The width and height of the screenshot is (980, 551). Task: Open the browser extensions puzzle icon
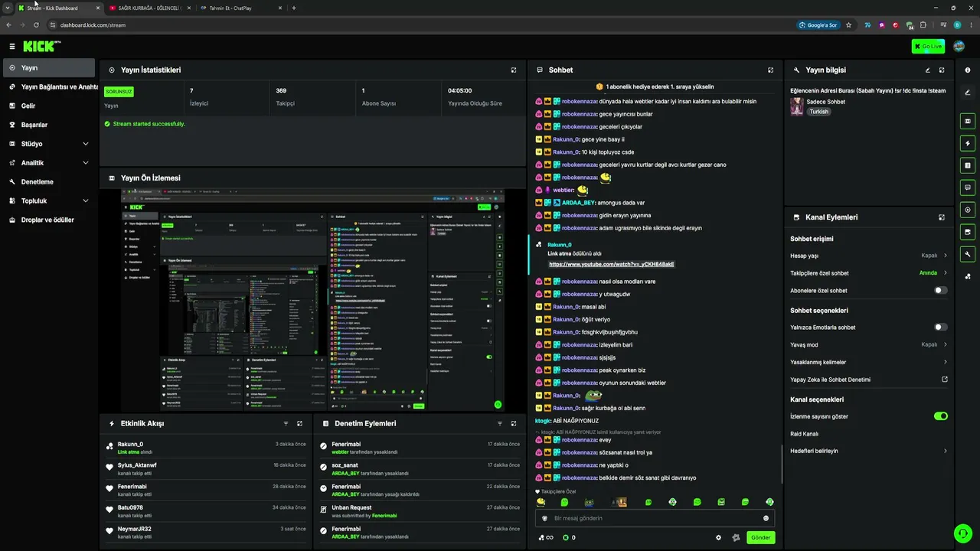(923, 25)
